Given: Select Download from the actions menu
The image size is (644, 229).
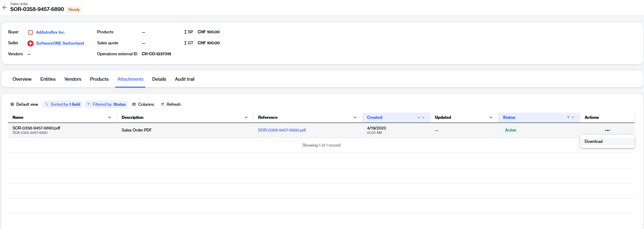Looking at the screenshot, I should (593, 141).
